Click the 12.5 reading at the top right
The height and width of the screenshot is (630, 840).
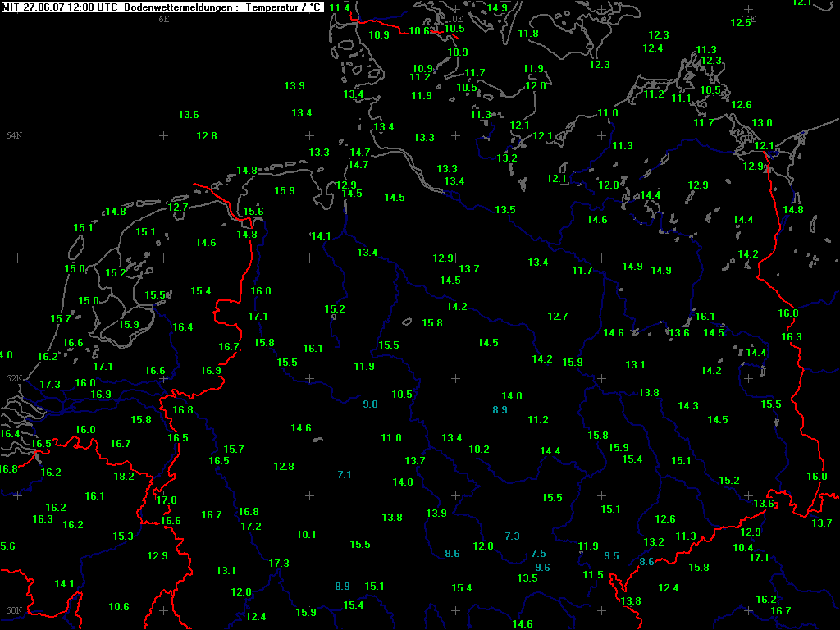[x=741, y=23]
